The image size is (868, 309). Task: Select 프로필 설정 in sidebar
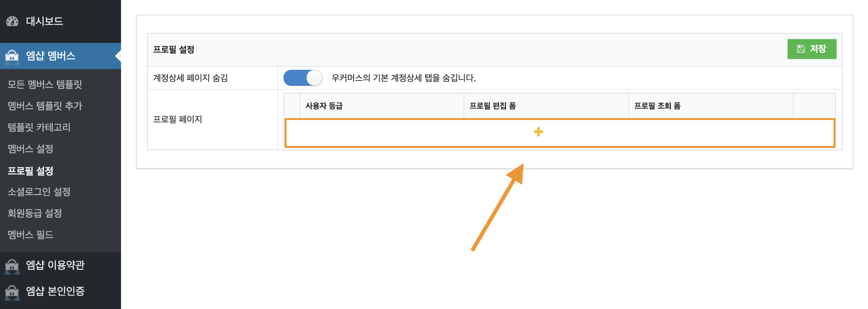tap(31, 171)
